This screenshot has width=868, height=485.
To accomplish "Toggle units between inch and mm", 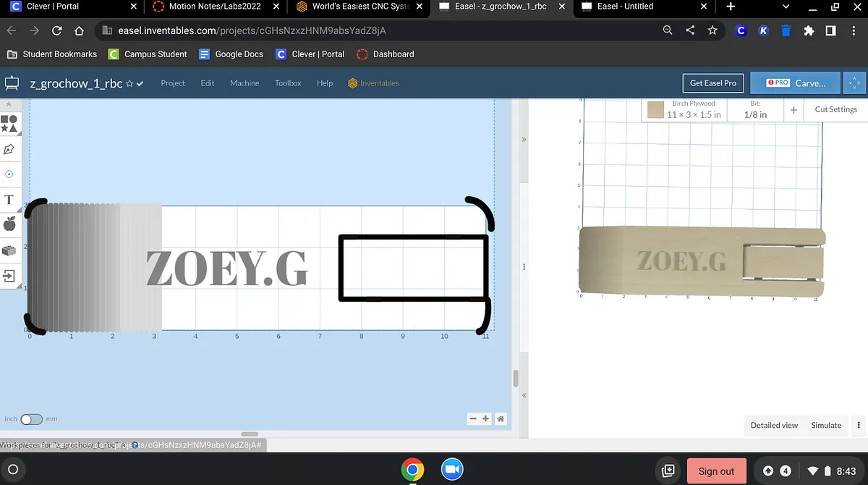I will click(x=31, y=419).
